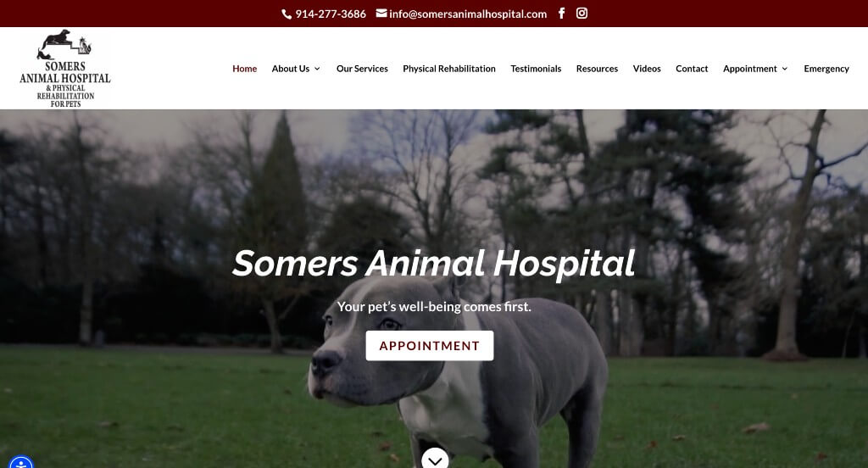Click the scroll-down chevron circle

pyautogui.click(x=435, y=459)
